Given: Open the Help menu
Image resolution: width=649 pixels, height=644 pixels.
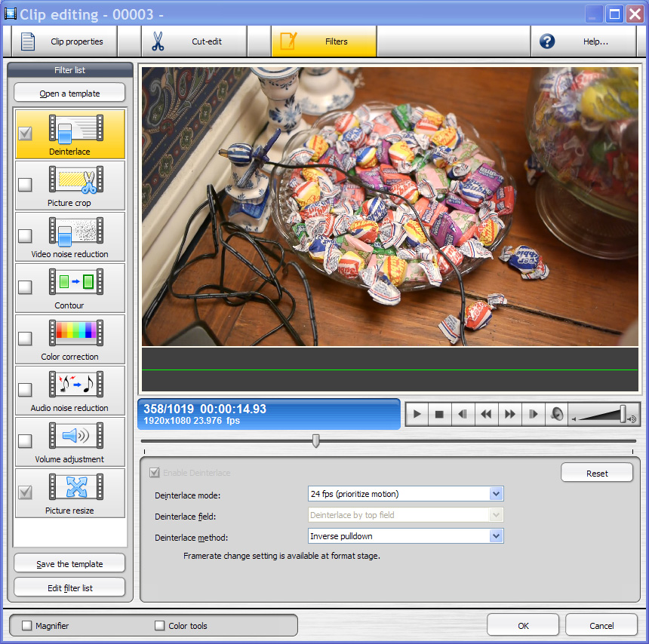Looking at the screenshot, I should (x=583, y=41).
